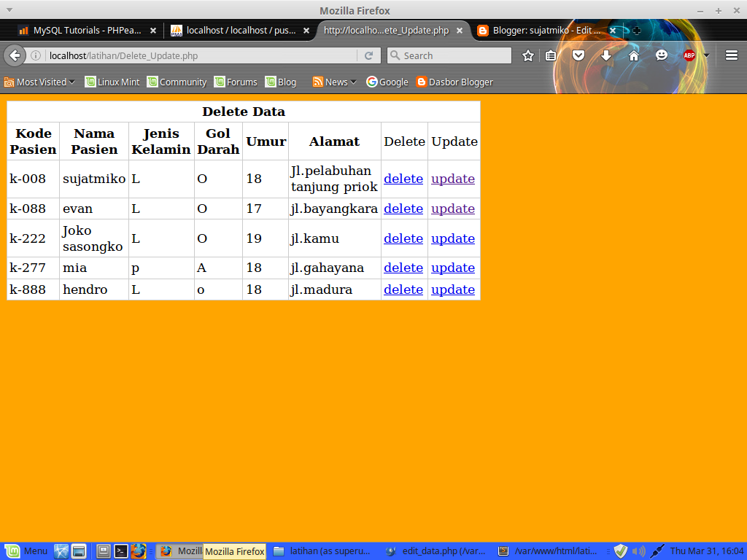
Task: View downloads in the toolbar
Action: point(606,55)
